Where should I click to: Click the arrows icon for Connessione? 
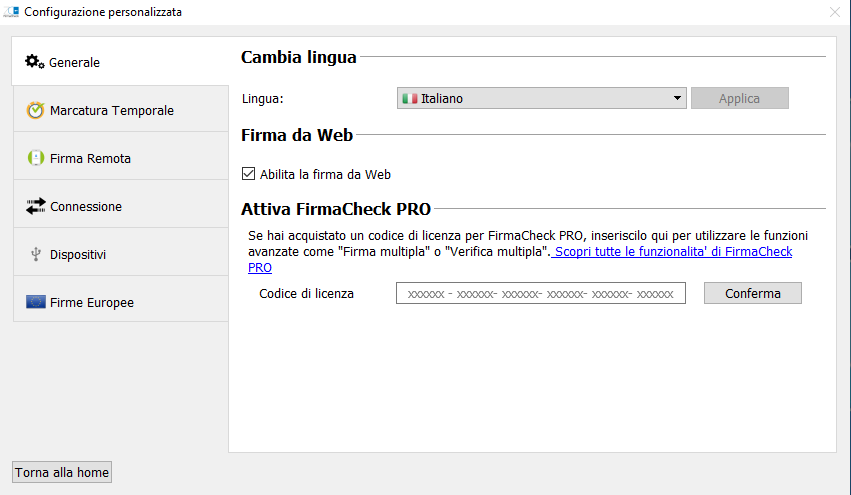pyautogui.click(x=36, y=206)
